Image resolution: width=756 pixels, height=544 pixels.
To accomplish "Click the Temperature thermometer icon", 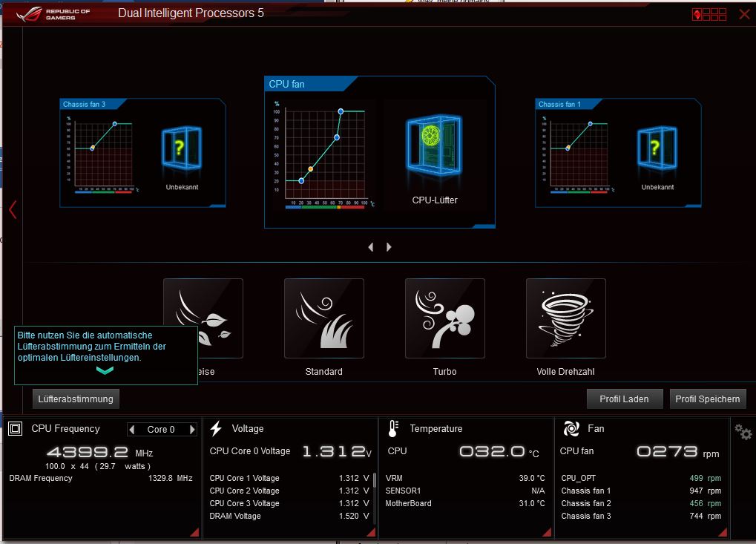I will pos(393,428).
